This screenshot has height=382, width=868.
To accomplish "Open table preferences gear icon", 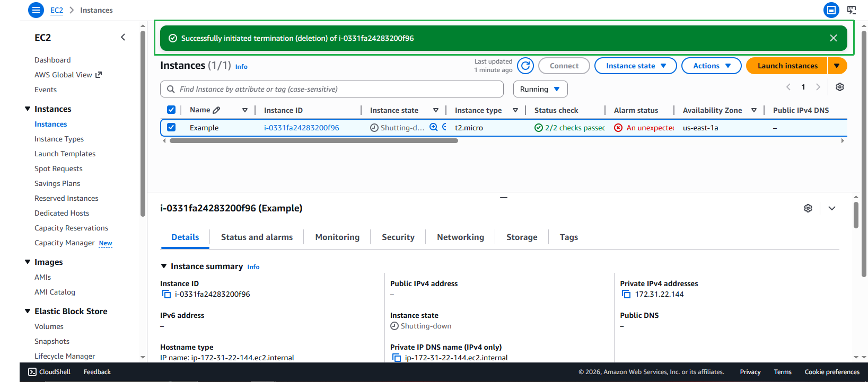I will point(840,87).
